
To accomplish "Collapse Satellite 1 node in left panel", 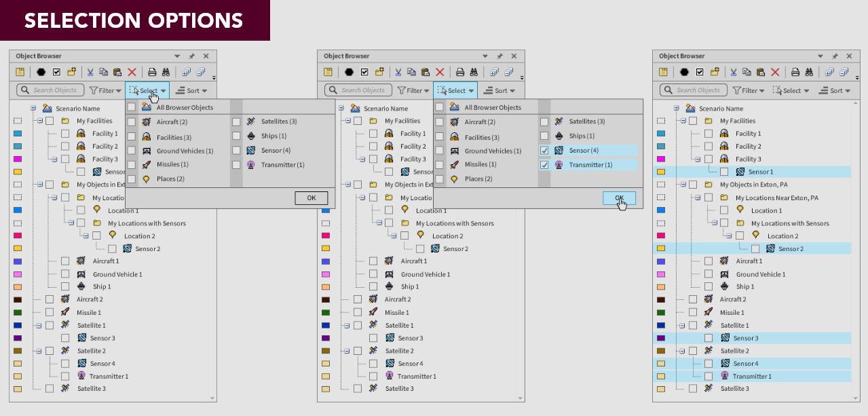I will pos(39,325).
